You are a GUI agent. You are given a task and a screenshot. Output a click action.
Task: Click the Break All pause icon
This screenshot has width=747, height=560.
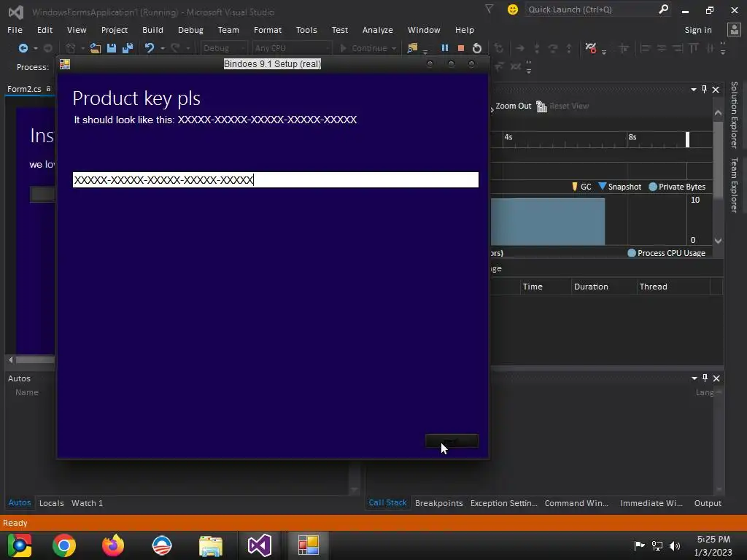[445, 48]
